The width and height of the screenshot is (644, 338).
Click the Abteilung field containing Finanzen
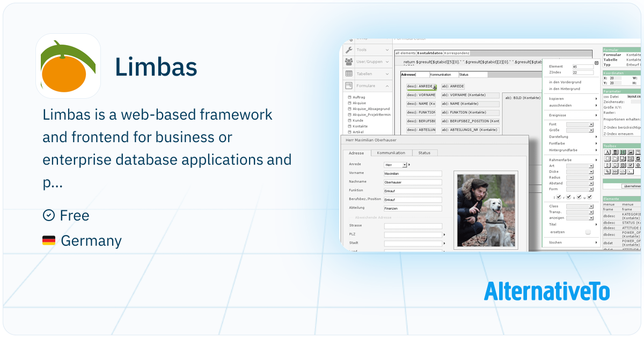[x=413, y=208]
